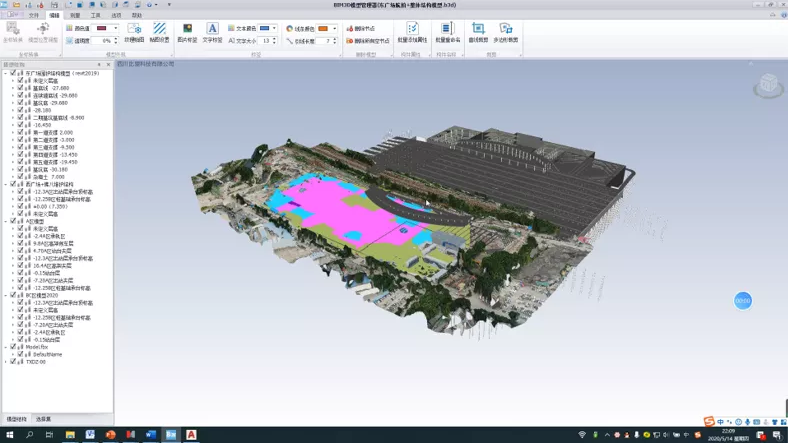788x443 pixels.
Task: Collapse the 东广场 root tree node
Action: tap(6, 73)
